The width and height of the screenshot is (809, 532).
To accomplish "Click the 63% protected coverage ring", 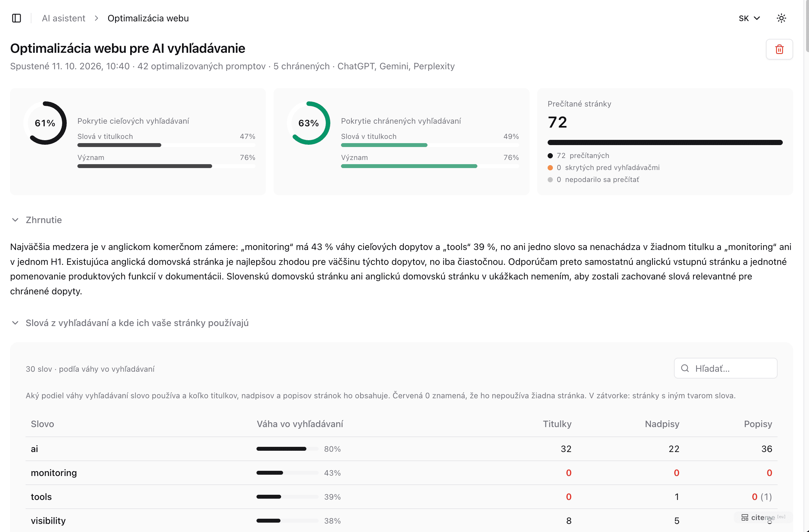I will coord(308,123).
